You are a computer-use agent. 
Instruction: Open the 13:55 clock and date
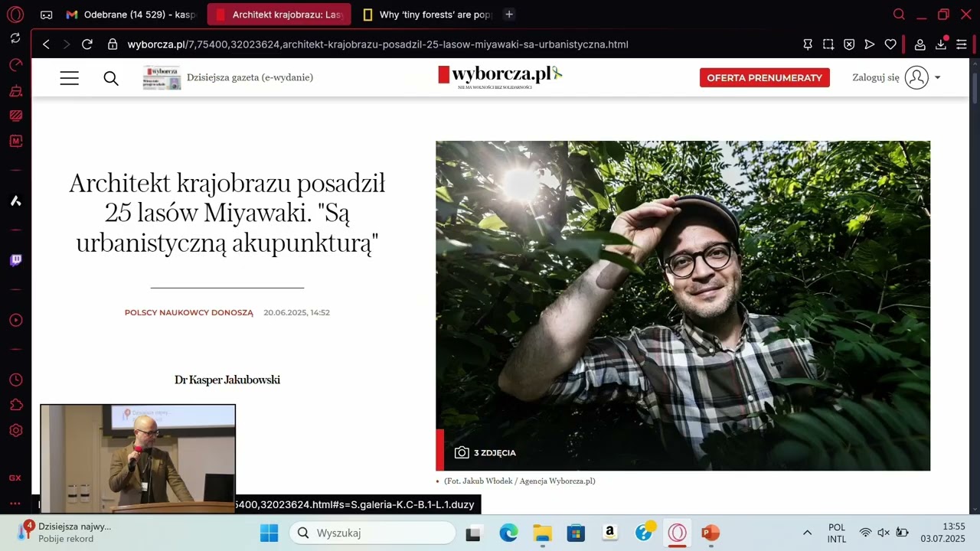click(943, 533)
